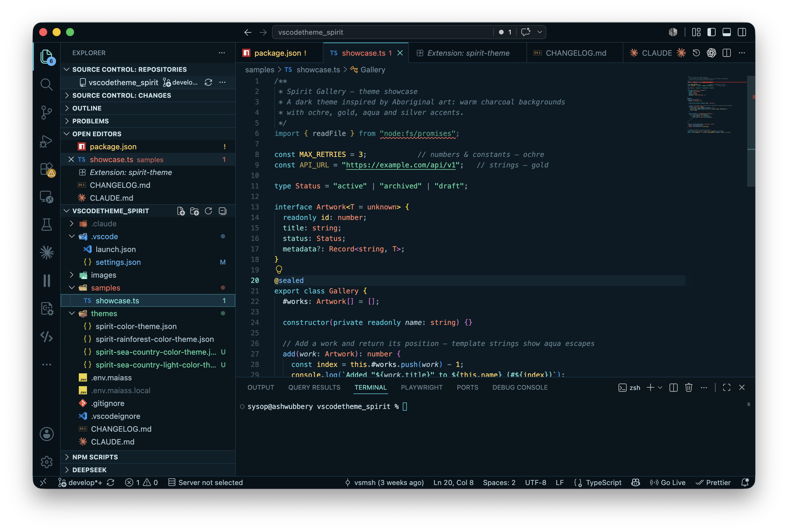Split the editor right

point(727,53)
